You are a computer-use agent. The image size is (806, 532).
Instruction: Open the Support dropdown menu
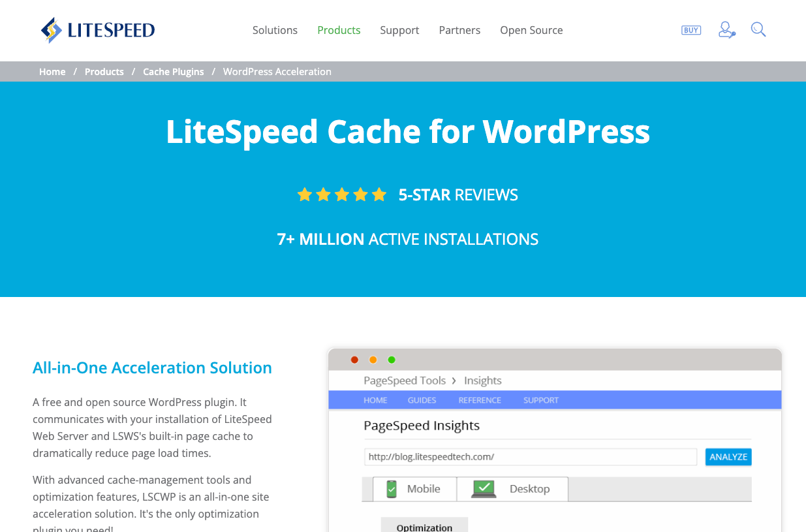[x=399, y=30]
